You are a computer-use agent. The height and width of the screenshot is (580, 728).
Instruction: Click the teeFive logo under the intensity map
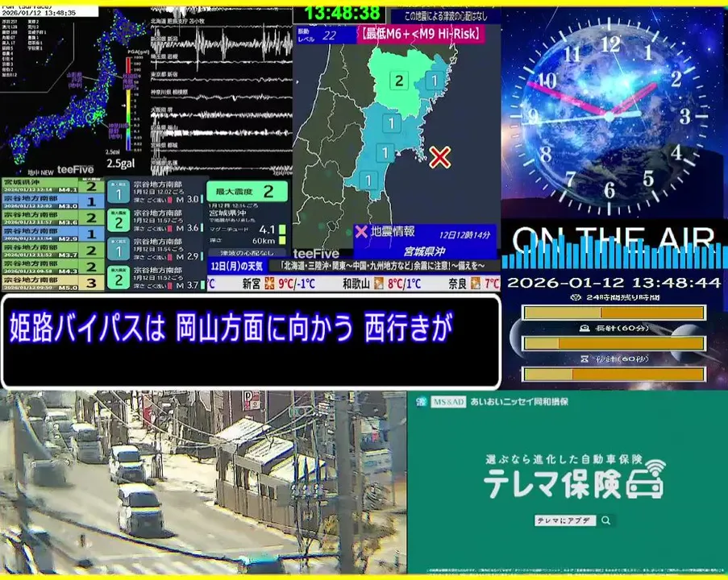(316, 253)
